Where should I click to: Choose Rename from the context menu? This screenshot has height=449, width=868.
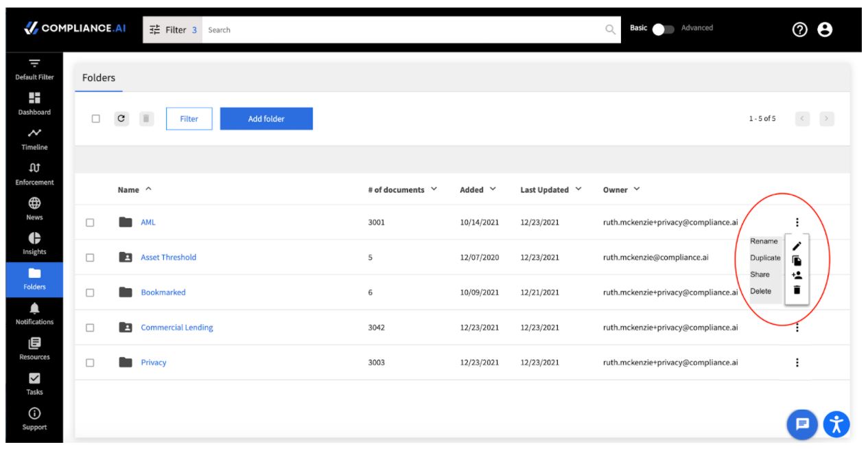pos(764,242)
